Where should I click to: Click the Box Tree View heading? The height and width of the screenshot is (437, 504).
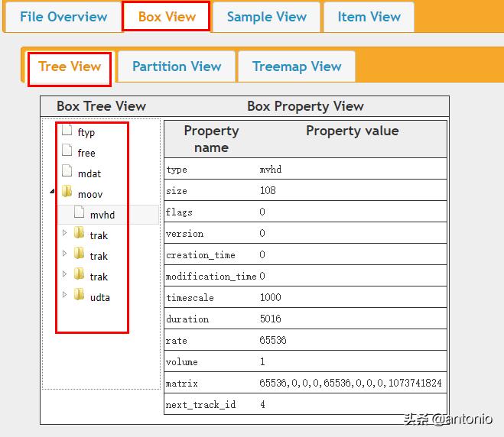101,106
